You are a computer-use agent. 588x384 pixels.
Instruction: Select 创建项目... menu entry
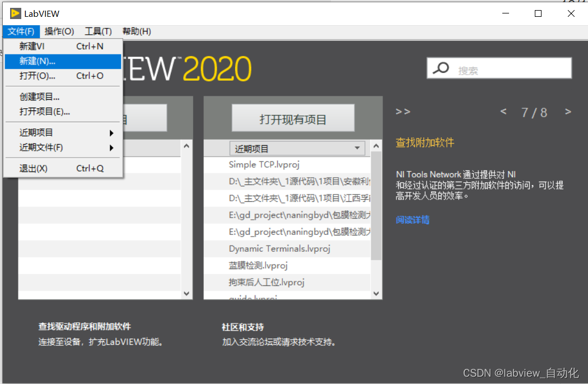click(63, 97)
